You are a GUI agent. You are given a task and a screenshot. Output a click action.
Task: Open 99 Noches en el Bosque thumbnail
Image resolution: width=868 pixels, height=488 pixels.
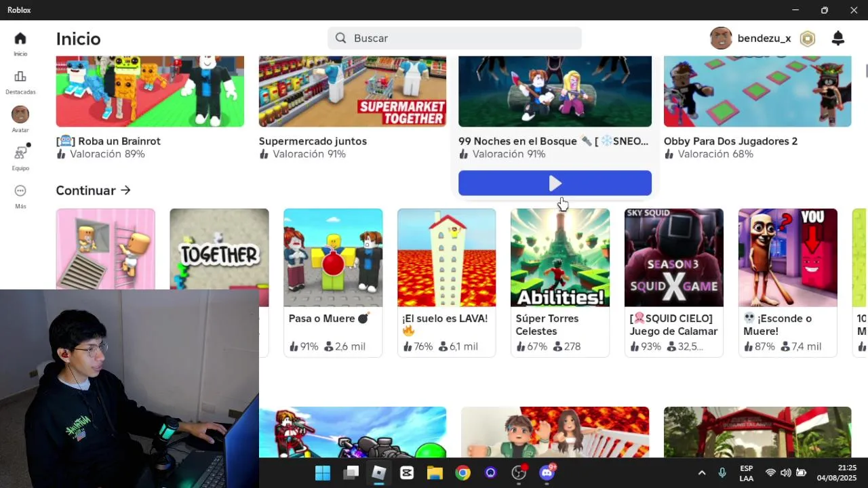click(x=555, y=91)
